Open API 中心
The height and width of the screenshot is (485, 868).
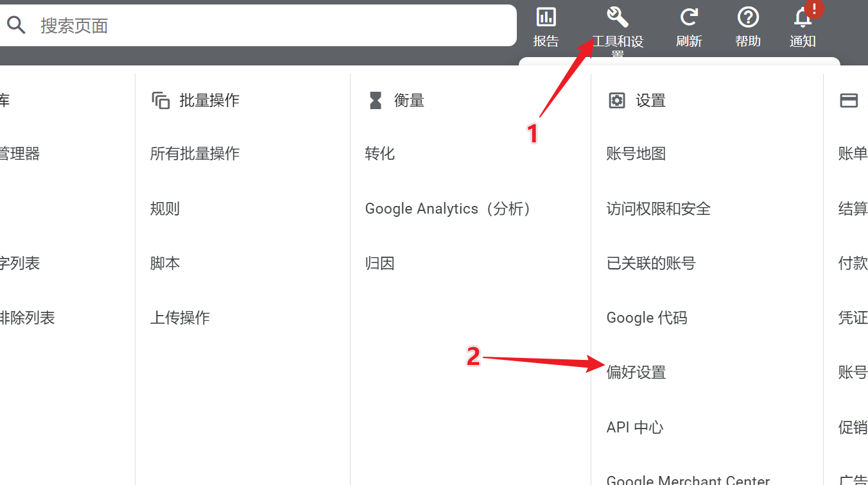click(x=634, y=427)
